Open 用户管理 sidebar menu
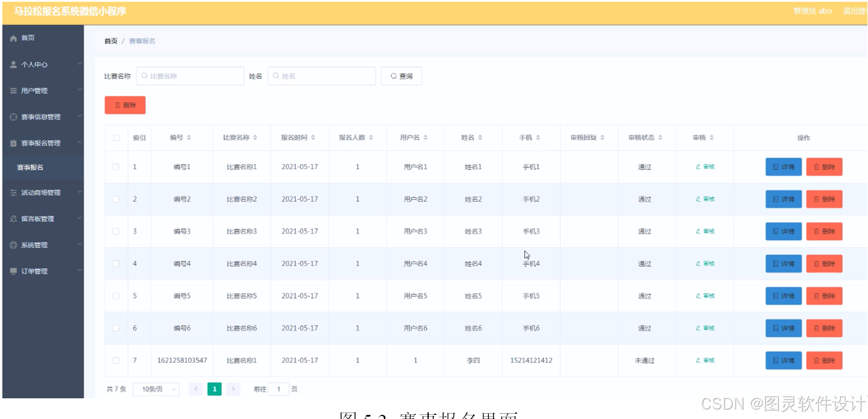868x419 pixels. pyautogui.click(x=43, y=91)
